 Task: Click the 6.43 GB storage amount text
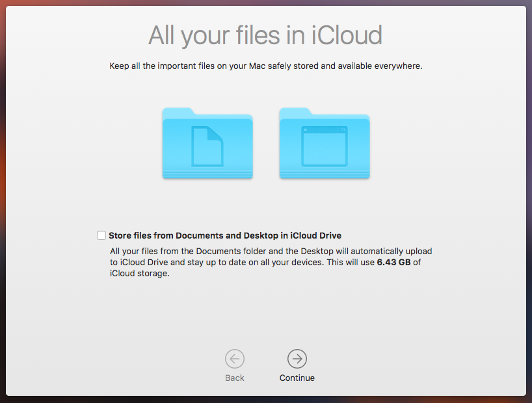(x=394, y=263)
